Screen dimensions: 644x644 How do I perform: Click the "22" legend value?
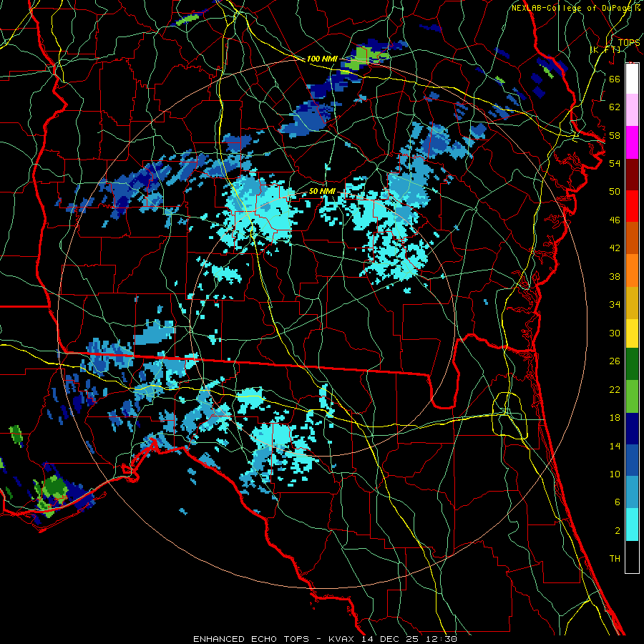tap(615, 389)
